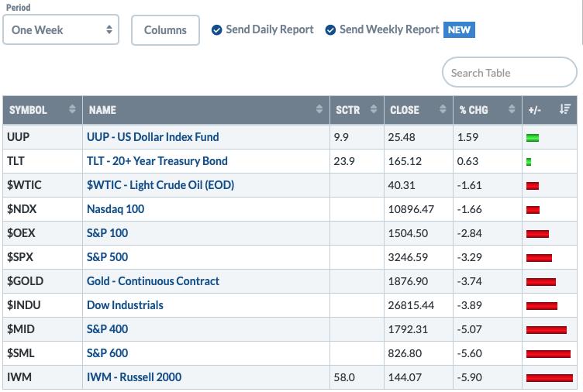Viewport: 583px width, 392px height.
Task: Click close value 1504.50
Action: pyautogui.click(x=408, y=233)
